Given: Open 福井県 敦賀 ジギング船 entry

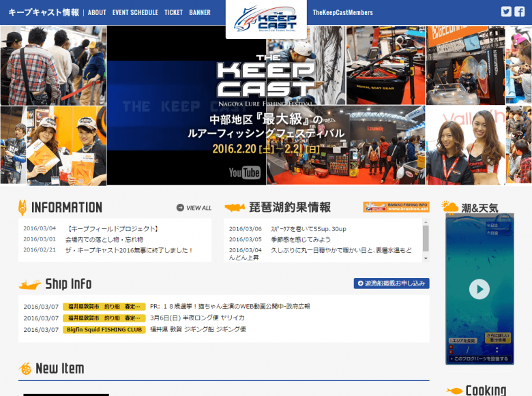Looking at the screenshot, I should 198,330.
